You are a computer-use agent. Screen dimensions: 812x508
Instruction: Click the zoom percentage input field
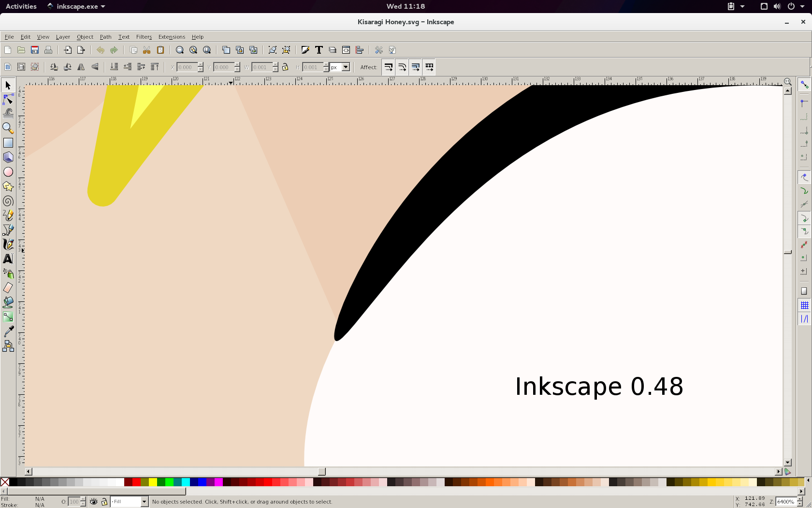coord(785,502)
